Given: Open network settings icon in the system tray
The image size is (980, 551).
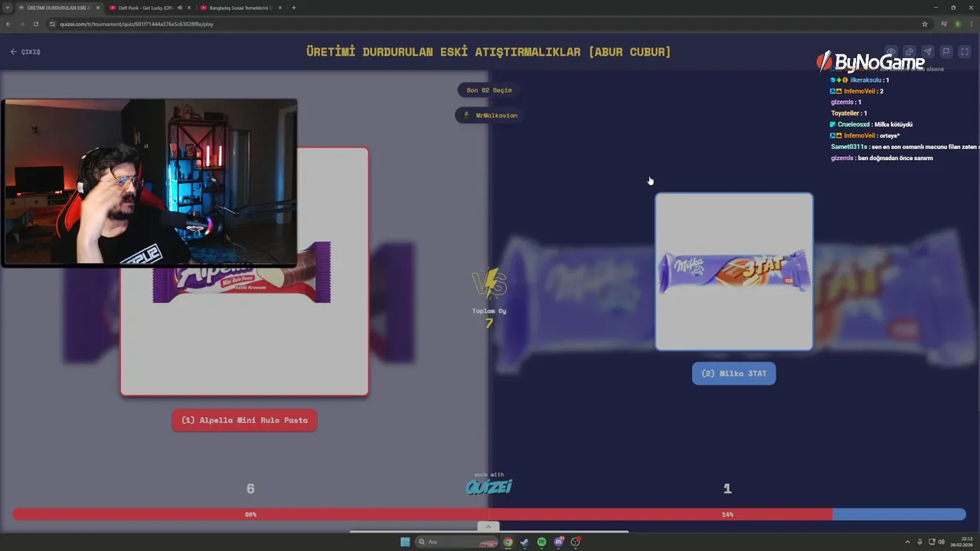Looking at the screenshot, I should pos(931,542).
